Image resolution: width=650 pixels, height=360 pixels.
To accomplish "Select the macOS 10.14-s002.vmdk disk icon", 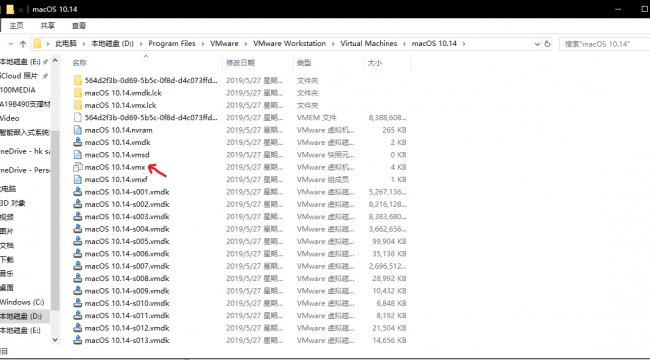I will click(x=78, y=204).
